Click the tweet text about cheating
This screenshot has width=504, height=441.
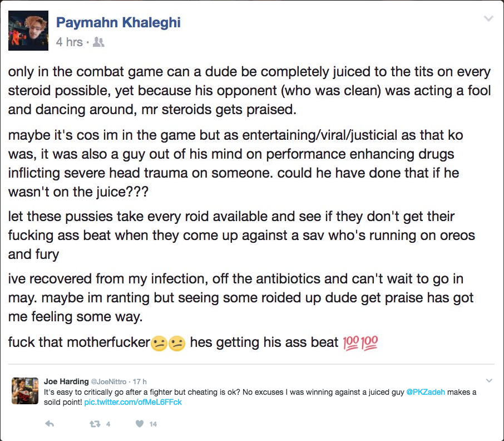(223, 392)
